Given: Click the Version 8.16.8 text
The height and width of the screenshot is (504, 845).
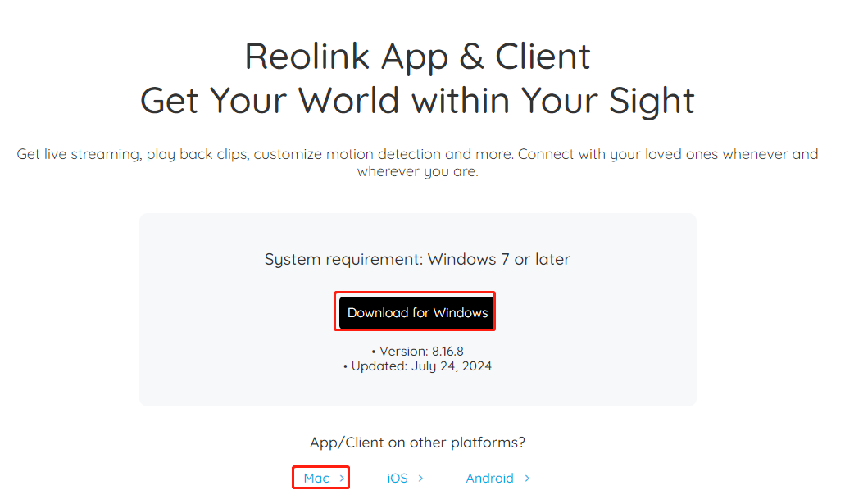Looking at the screenshot, I should (422, 351).
